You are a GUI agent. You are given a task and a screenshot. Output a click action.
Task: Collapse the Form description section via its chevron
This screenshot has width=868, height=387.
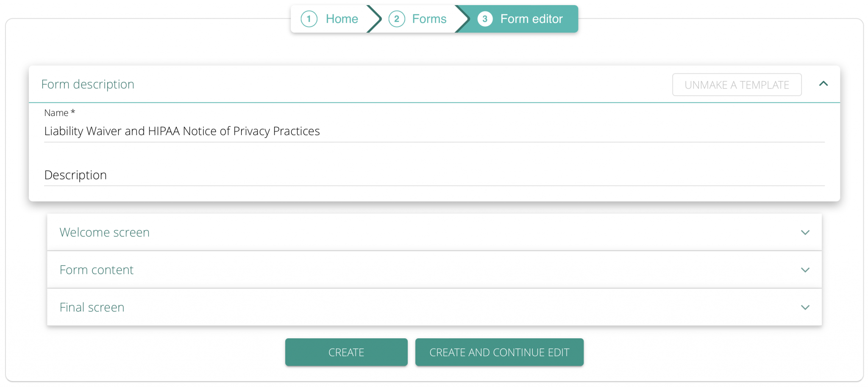823,84
